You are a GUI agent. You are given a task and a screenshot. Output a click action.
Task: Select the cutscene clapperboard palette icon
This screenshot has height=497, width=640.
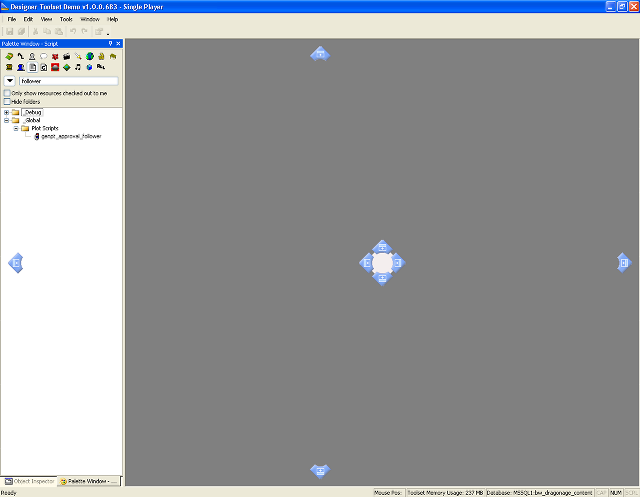[x=66, y=57]
